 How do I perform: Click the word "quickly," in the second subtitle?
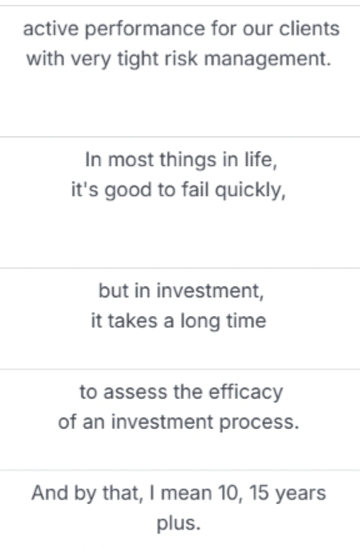[250, 191]
